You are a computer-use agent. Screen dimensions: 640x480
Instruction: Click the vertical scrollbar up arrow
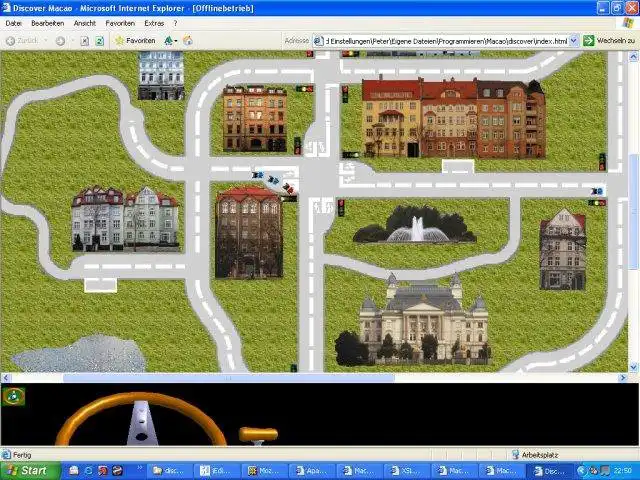[634, 56]
